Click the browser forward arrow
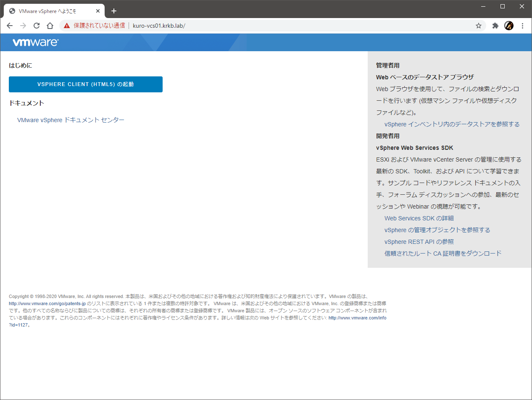Image resolution: width=532 pixels, height=400 pixels. click(23, 26)
